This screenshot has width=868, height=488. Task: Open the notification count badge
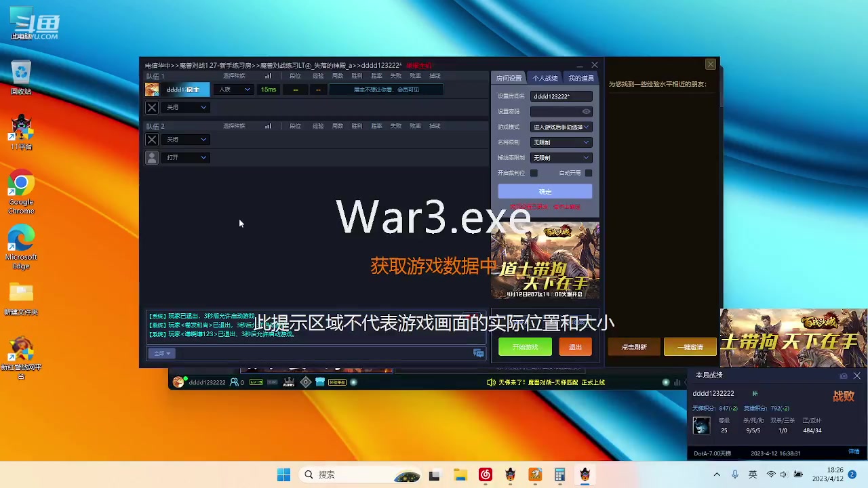(852, 474)
